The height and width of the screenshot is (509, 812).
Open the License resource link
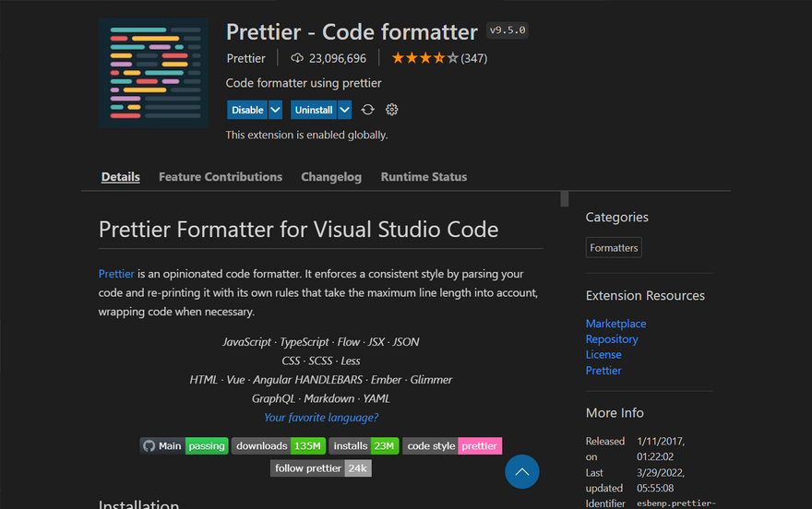point(603,355)
